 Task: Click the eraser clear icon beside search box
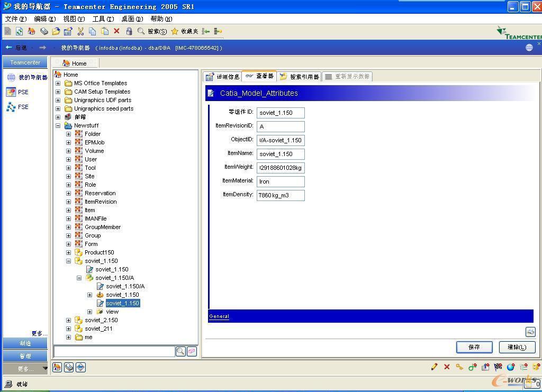[192, 352]
